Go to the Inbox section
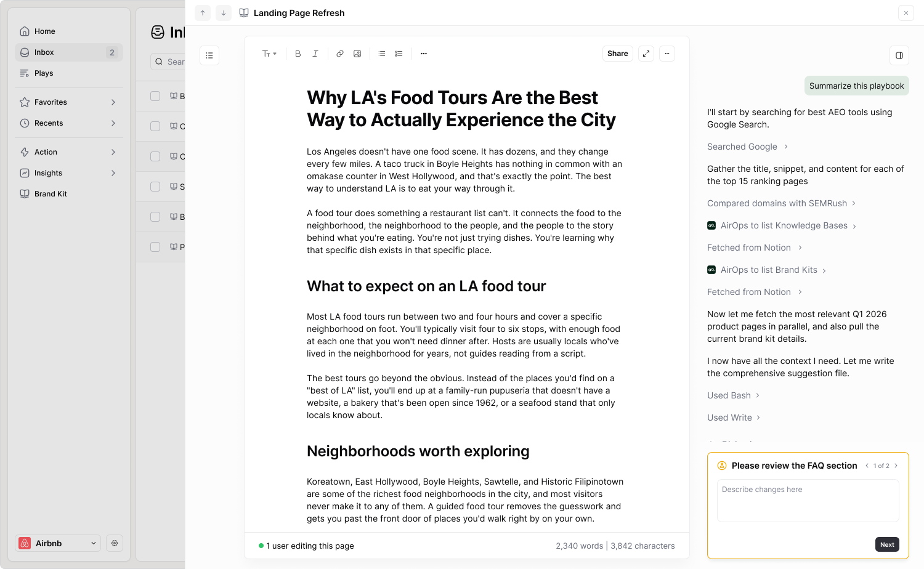Screen dimensions: 924x569 pos(44,52)
